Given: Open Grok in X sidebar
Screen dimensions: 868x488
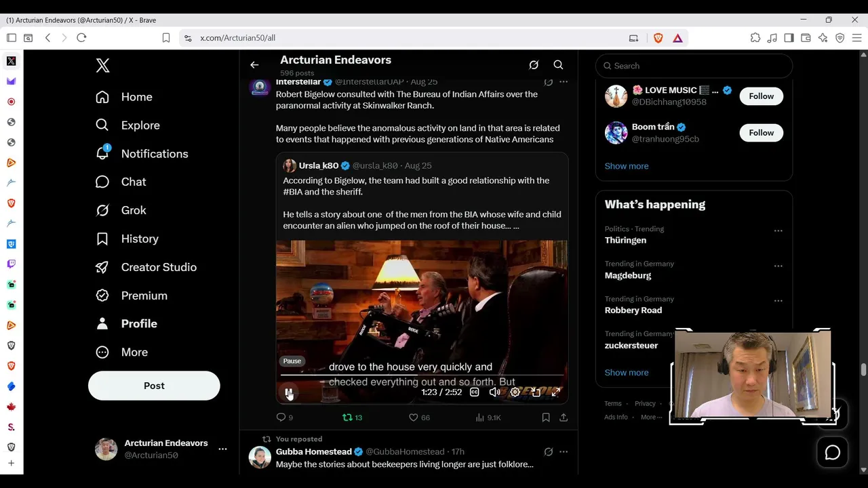Looking at the screenshot, I should click(x=121, y=210).
